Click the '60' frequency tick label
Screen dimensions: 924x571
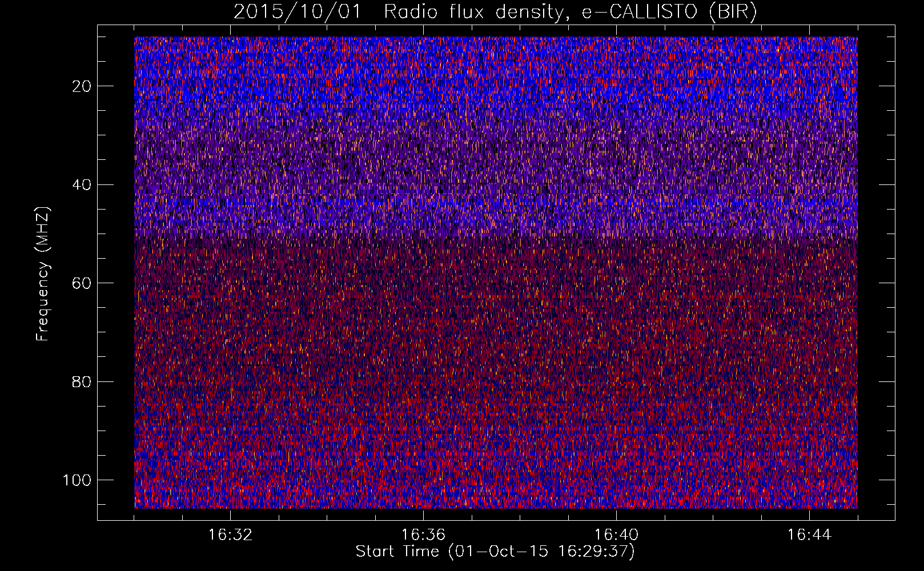(x=82, y=283)
